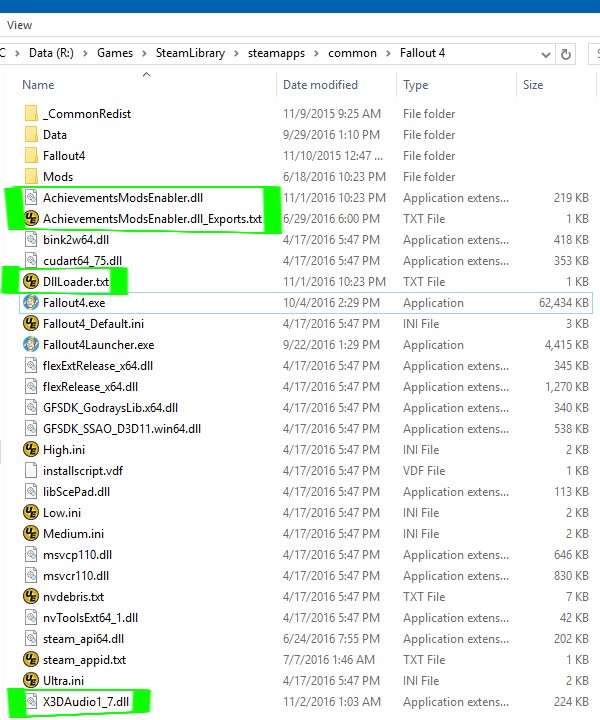Open the View ribbon tab

tap(19, 25)
